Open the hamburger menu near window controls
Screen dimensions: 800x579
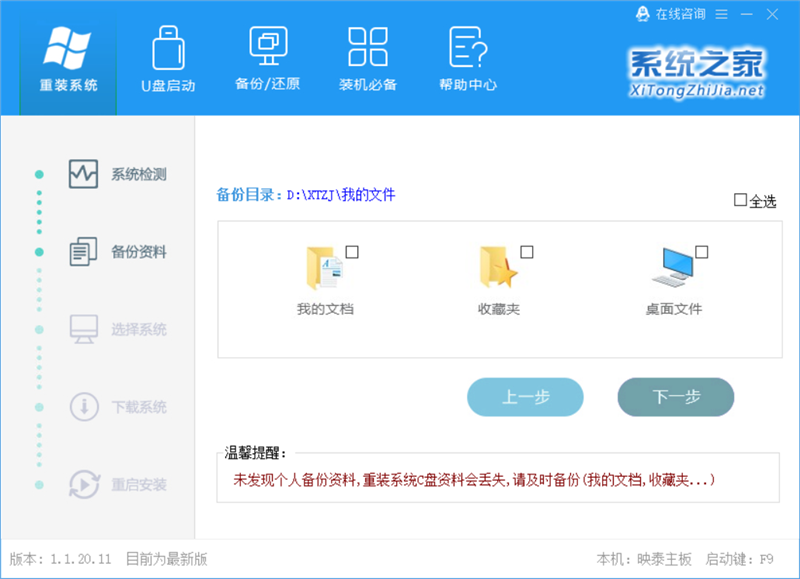pyautogui.click(x=723, y=14)
